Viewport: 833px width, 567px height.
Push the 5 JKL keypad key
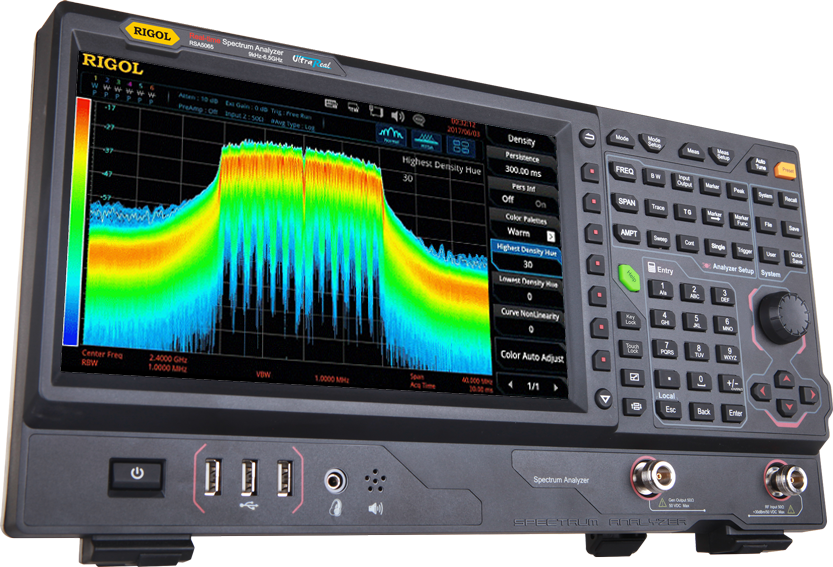(x=696, y=321)
